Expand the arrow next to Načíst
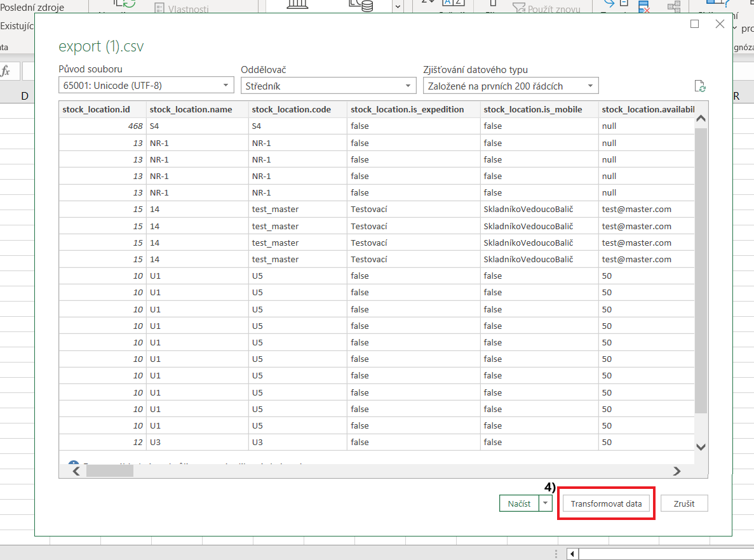 click(x=546, y=503)
